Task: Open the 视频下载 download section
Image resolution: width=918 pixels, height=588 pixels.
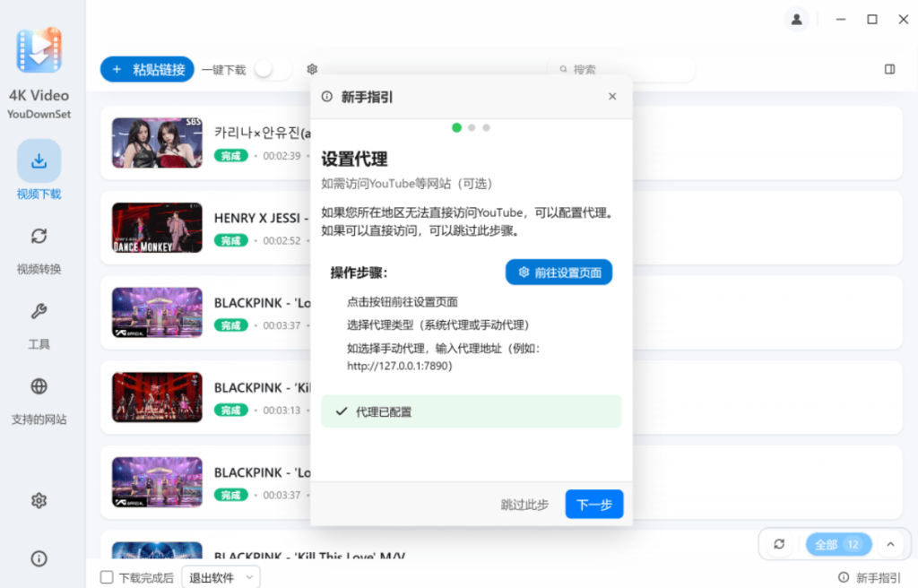Action: (39, 169)
